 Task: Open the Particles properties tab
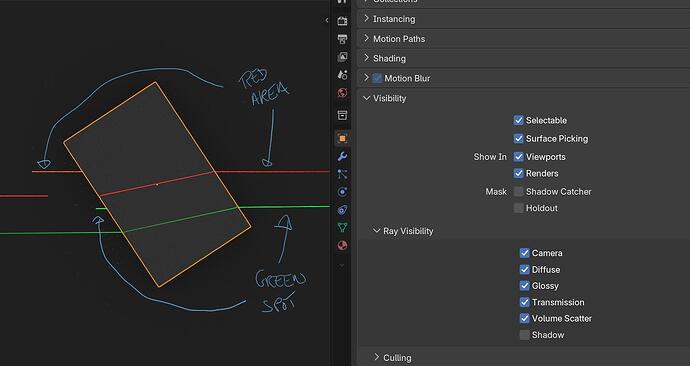(342, 174)
